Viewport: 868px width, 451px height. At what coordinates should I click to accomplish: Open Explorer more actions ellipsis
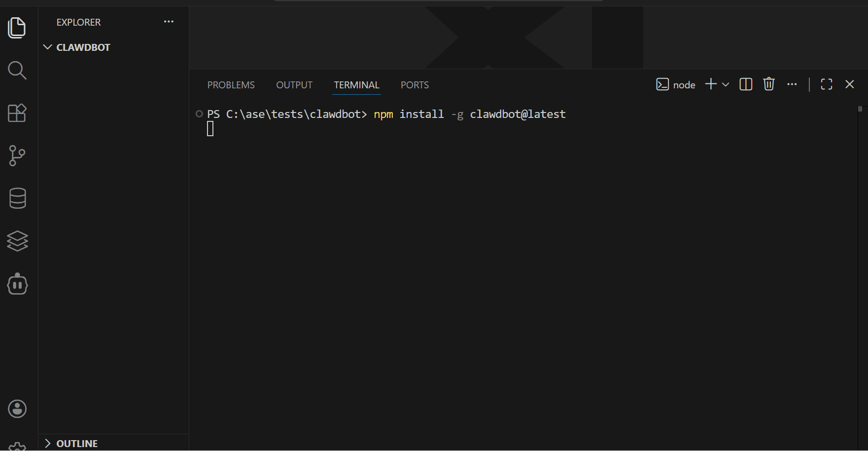point(169,22)
